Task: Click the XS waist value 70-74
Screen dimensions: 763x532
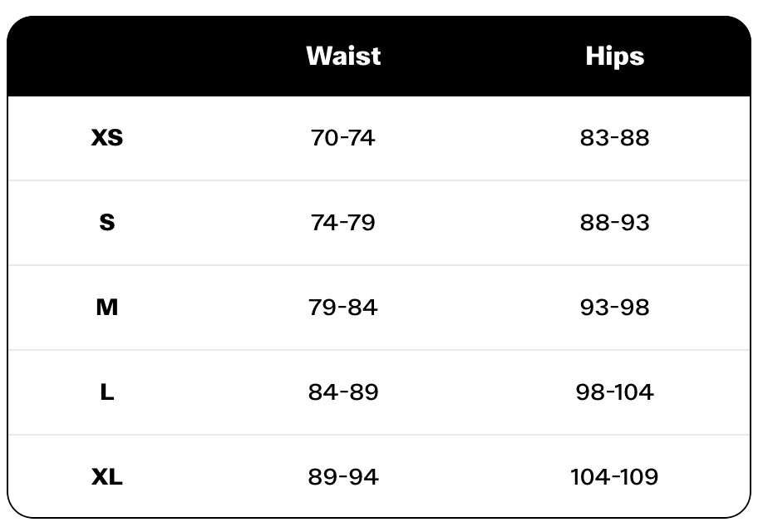Action: [343, 137]
